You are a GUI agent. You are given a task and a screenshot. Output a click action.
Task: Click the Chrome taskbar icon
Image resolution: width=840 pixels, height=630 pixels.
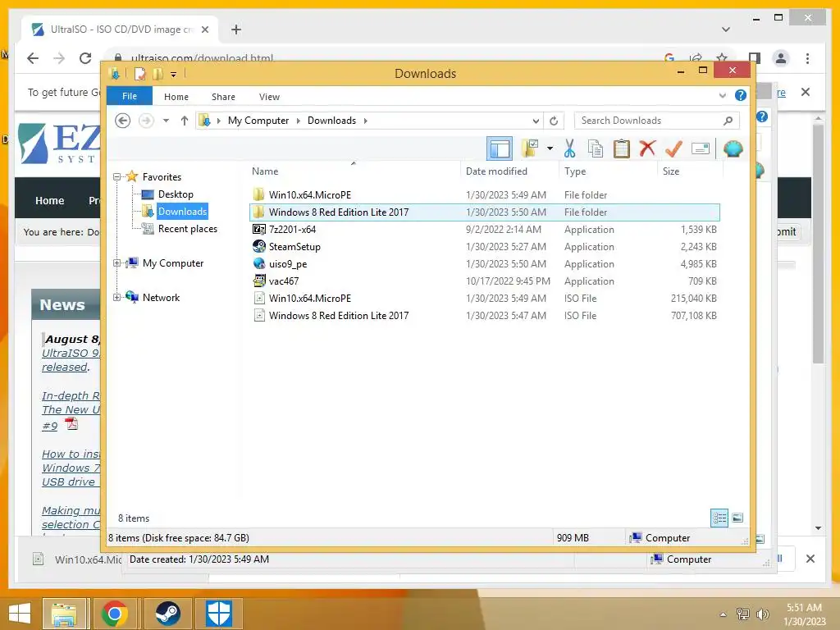click(115, 614)
